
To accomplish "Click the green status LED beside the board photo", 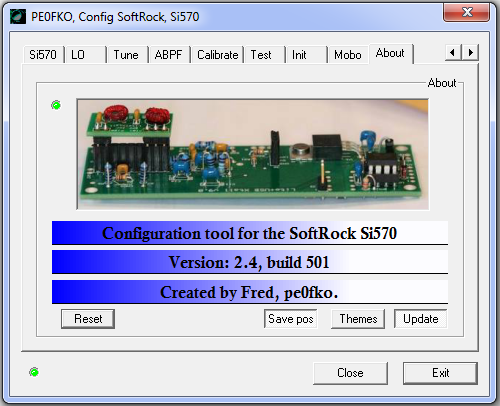I will (x=56, y=106).
